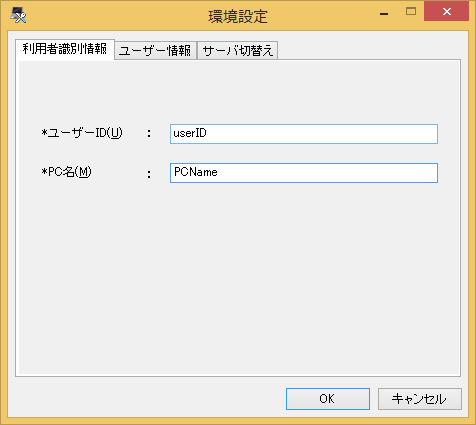Place cursor on the PCName text

196,172
